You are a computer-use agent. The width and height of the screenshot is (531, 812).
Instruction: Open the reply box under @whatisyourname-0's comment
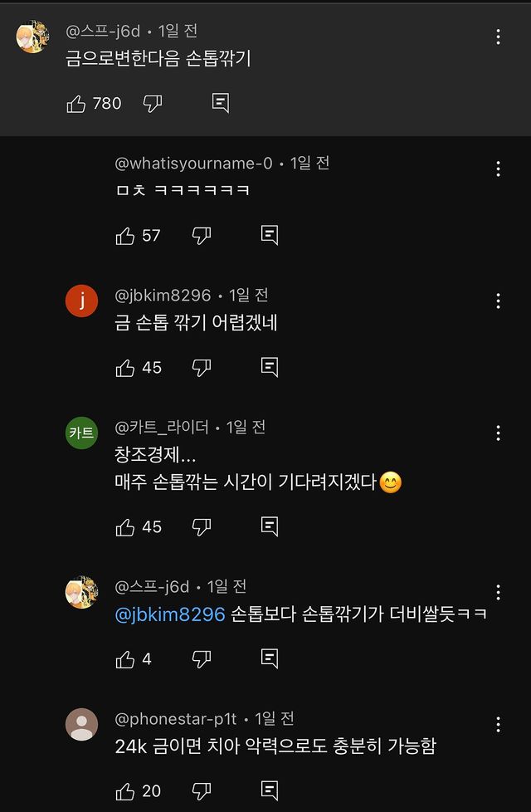click(x=268, y=235)
